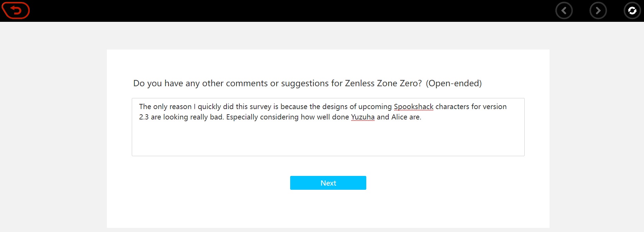This screenshot has width=644, height=232.
Task: Click the red return arrow icon
Action: [x=16, y=11]
